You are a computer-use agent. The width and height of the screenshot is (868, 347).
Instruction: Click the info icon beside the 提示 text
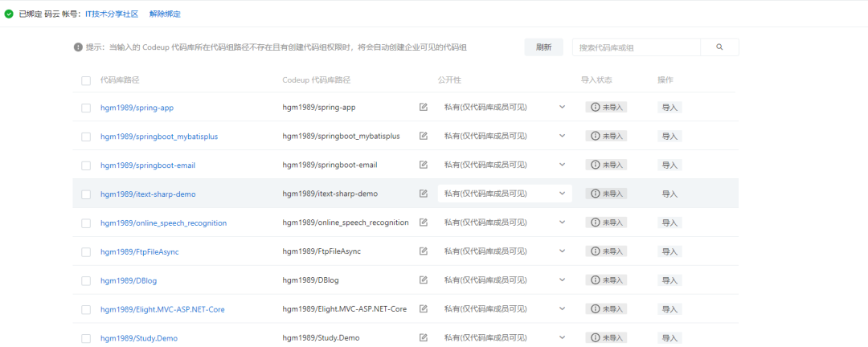click(78, 47)
